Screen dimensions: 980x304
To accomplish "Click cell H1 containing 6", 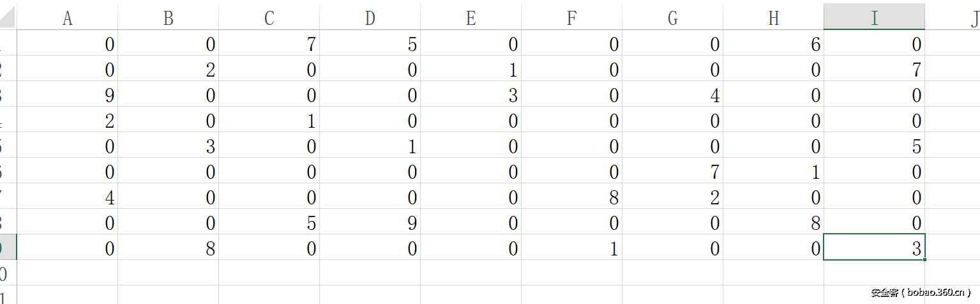I will point(773,44).
